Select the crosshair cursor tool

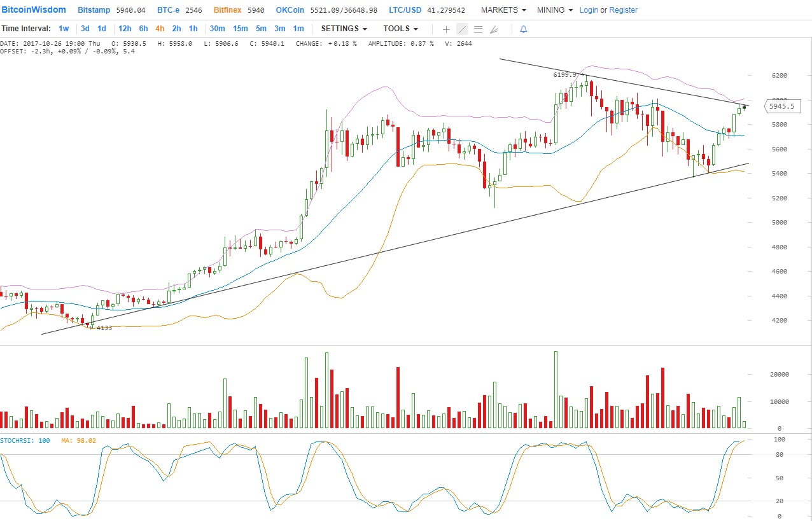click(446, 29)
